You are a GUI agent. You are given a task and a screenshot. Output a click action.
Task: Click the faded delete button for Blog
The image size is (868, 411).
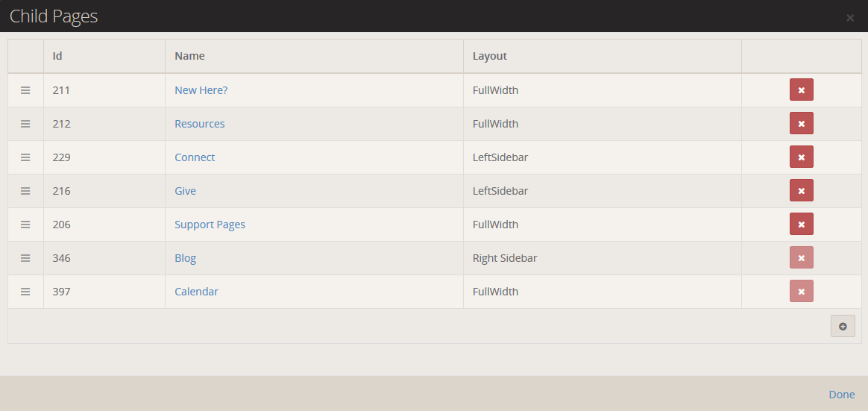(x=801, y=257)
